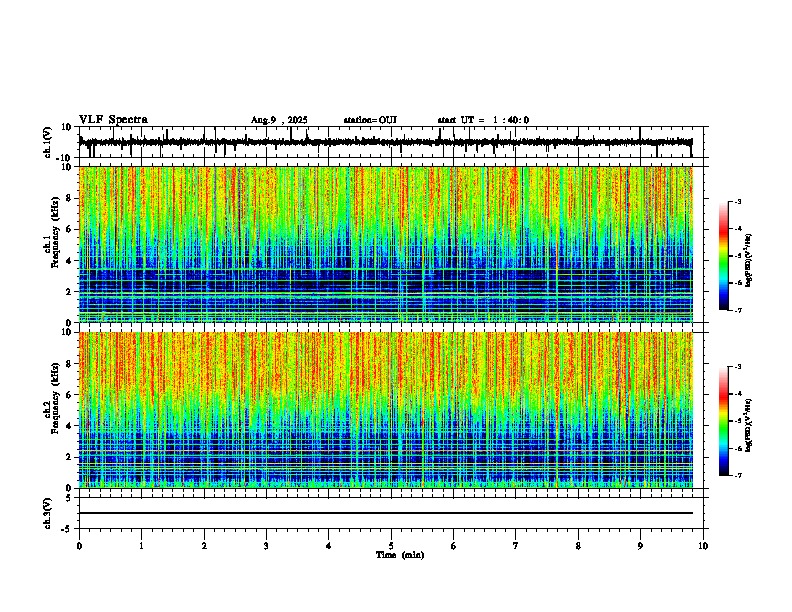
Task: Click the ch.1 color scale log(PSD) label
Action: click(x=748, y=261)
